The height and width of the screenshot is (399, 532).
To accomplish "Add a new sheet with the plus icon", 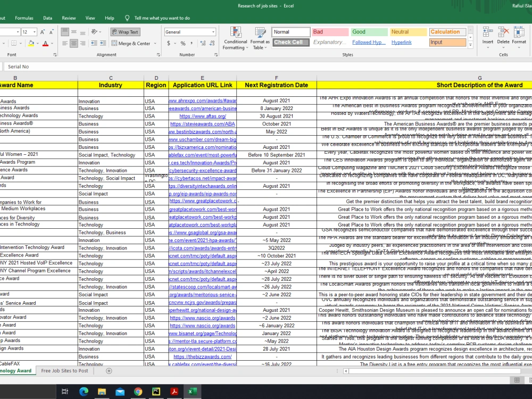I will [109, 371].
